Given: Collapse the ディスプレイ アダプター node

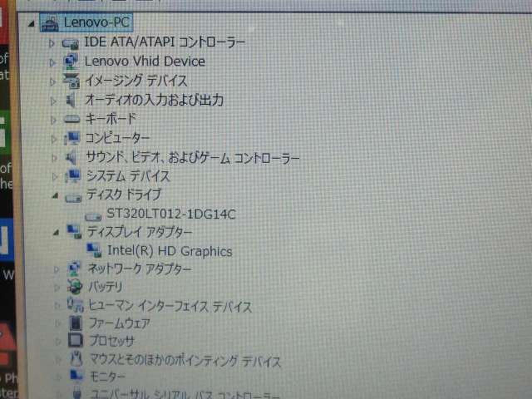Looking at the screenshot, I should [x=56, y=233].
